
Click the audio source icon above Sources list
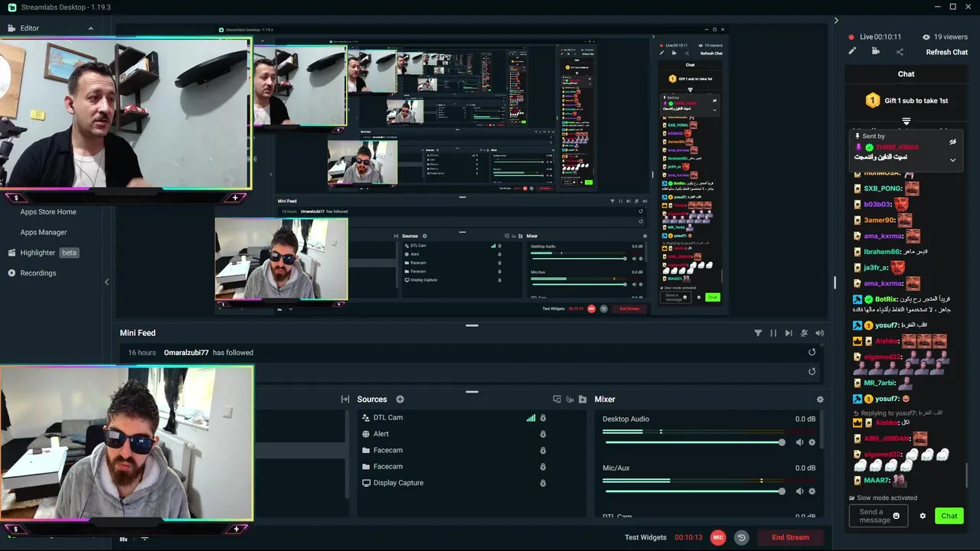(x=570, y=399)
